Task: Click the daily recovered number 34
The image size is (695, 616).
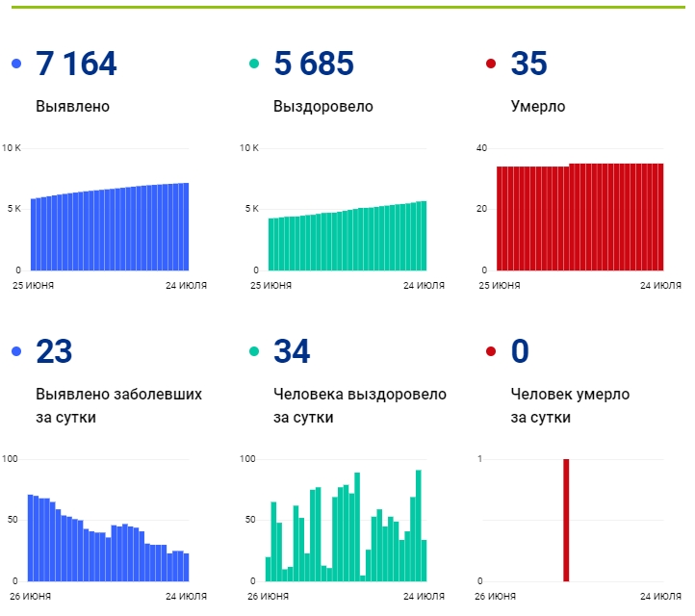Action: (x=292, y=351)
